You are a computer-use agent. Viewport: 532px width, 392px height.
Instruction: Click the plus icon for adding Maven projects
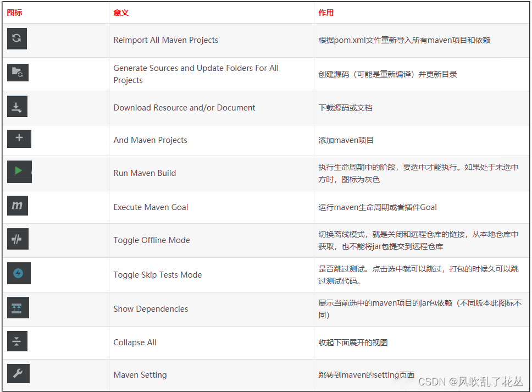click(x=19, y=139)
